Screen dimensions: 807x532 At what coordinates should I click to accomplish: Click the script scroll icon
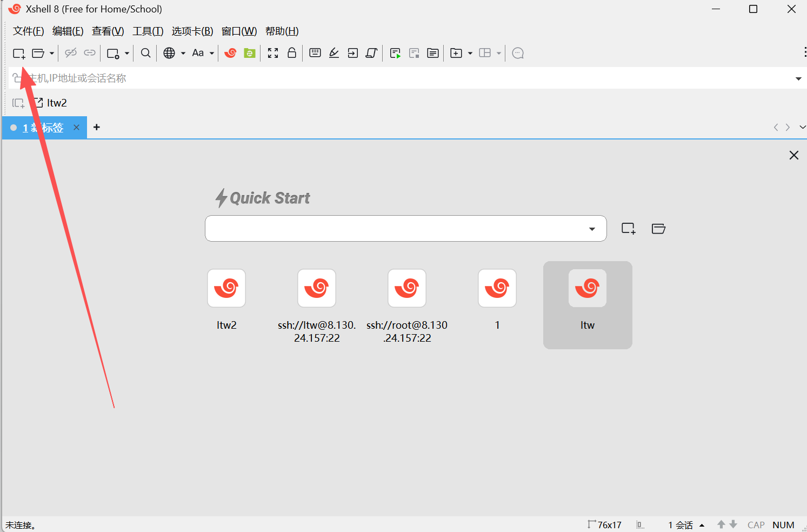[x=371, y=53]
